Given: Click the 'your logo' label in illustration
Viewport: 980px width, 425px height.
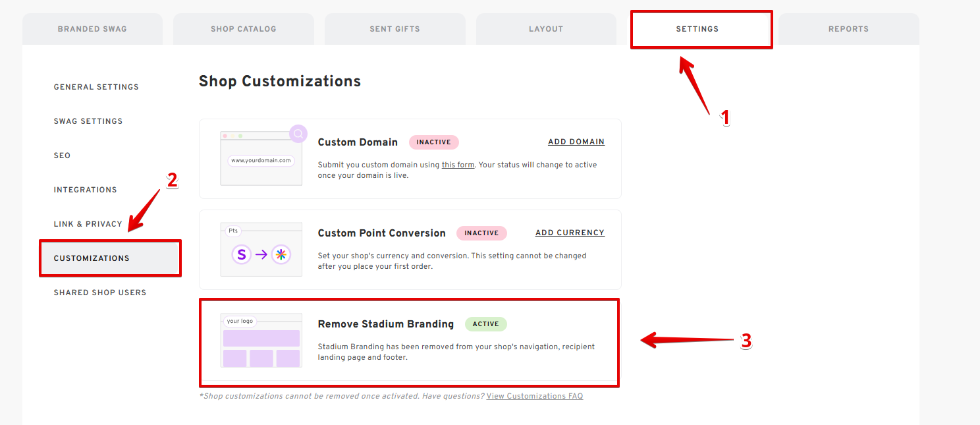Looking at the screenshot, I should click(240, 322).
